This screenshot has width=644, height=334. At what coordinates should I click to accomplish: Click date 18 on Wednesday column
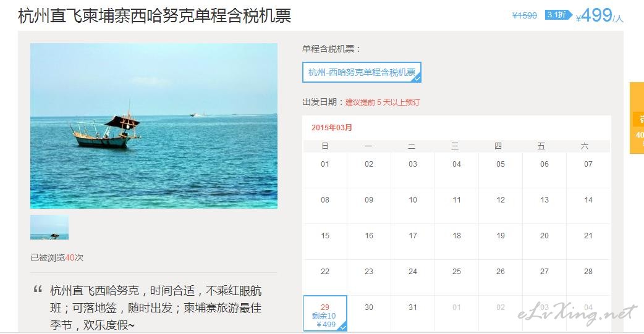point(457,241)
